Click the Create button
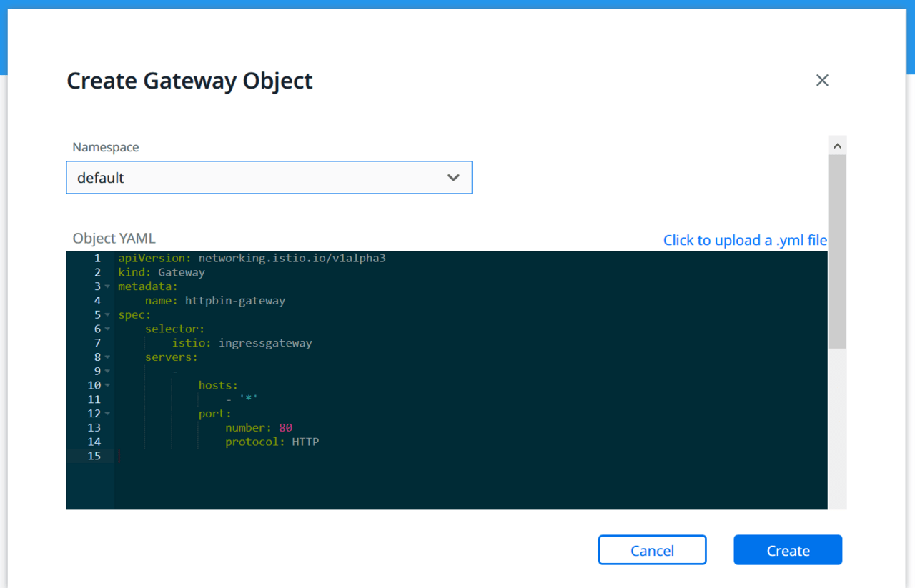 788,550
